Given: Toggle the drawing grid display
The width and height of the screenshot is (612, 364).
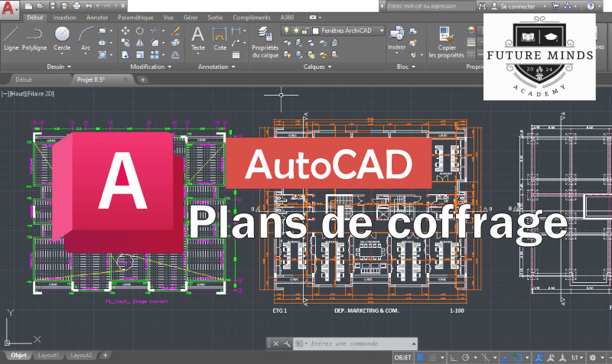Looking at the screenshot, I should point(421,357).
